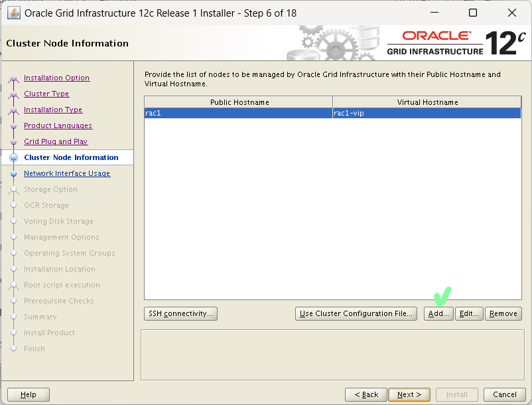Click the Product Languages step marker icon

tap(13, 125)
